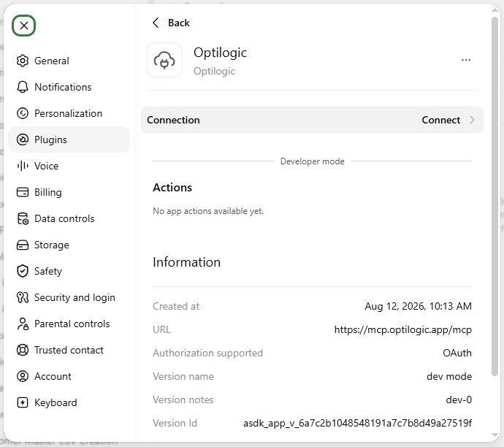Image resolution: width=504 pixels, height=447 pixels.
Task: Click the Parental controls person icon
Action: coord(23,324)
